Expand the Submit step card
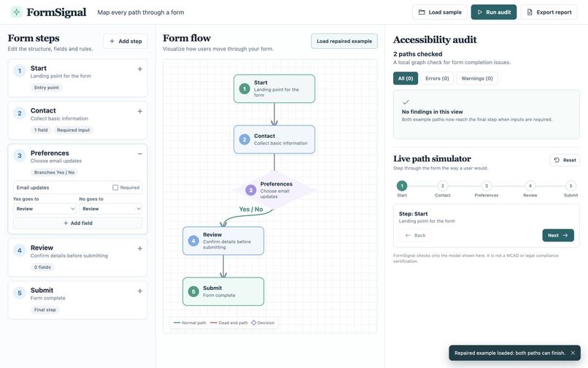 (140, 291)
